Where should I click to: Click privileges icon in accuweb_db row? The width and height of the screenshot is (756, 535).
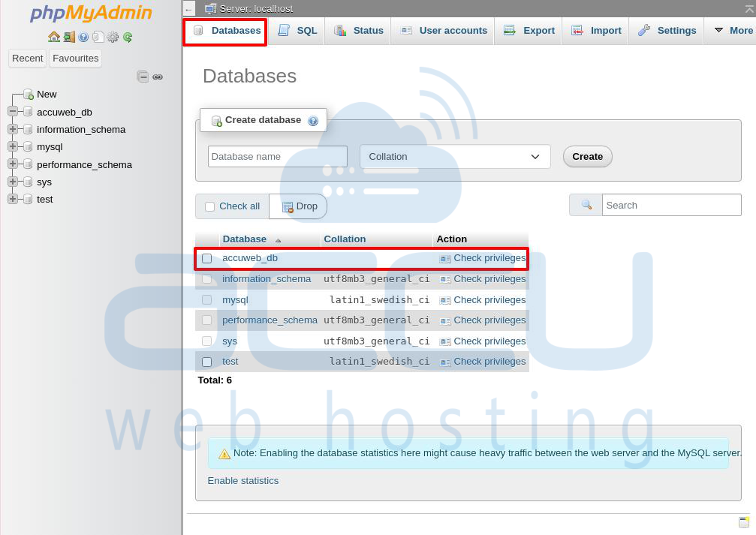tap(445, 259)
